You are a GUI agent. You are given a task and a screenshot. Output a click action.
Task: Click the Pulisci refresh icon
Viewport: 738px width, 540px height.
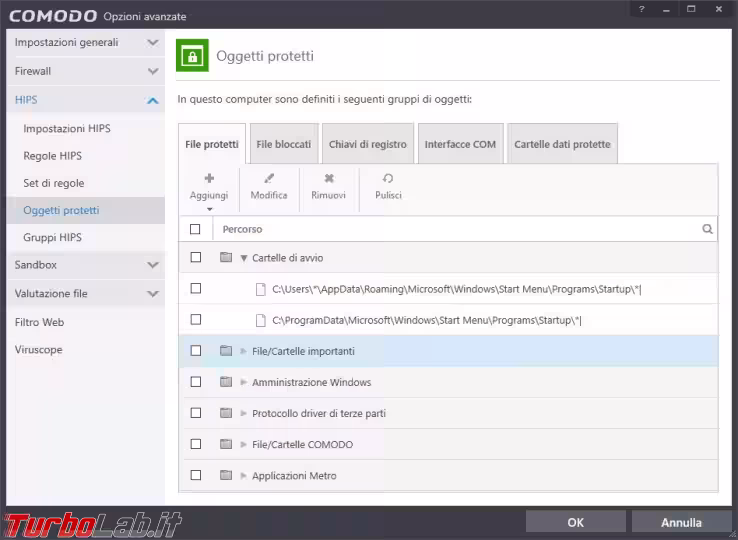pos(388,178)
